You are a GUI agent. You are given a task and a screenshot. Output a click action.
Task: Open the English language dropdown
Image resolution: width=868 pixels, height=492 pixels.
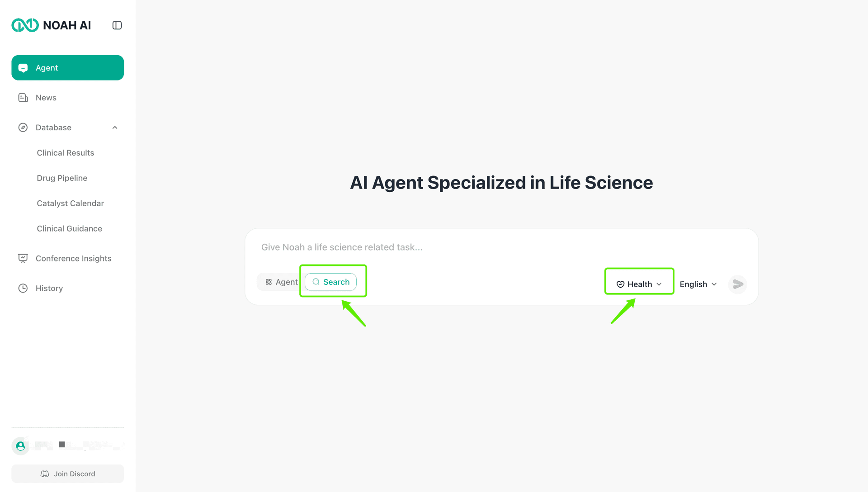(x=698, y=284)
